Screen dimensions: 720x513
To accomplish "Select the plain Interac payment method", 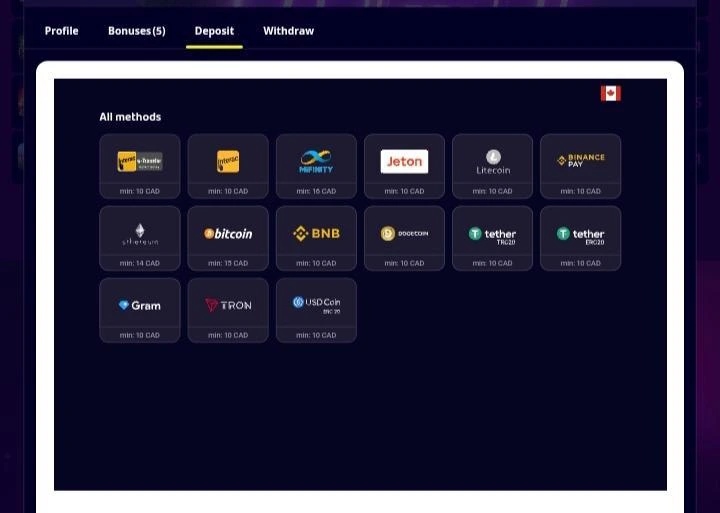I will 228,166.
